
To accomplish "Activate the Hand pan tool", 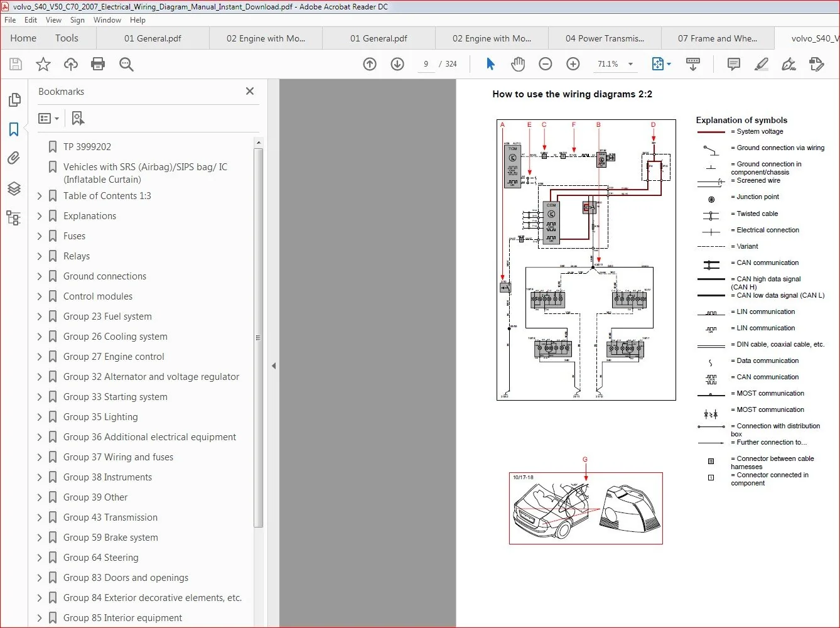I will click(518, 64).
